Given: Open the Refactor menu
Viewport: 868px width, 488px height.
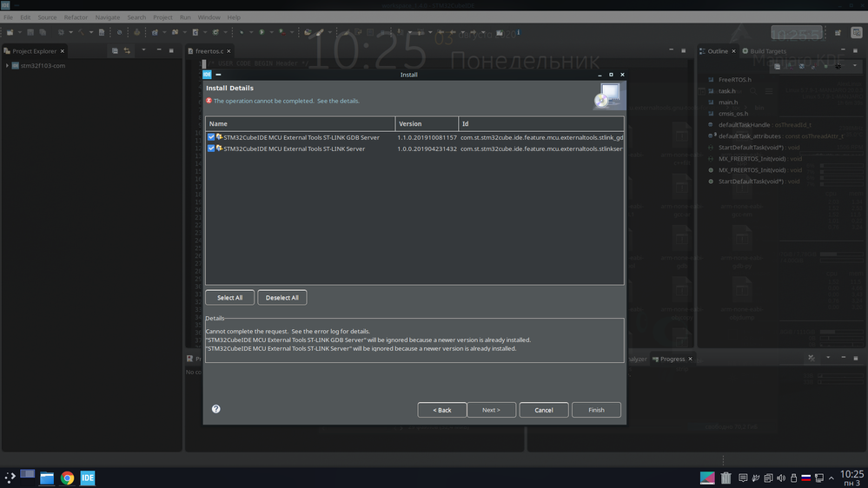Looking at the screenshot, I should click(76, 17).
